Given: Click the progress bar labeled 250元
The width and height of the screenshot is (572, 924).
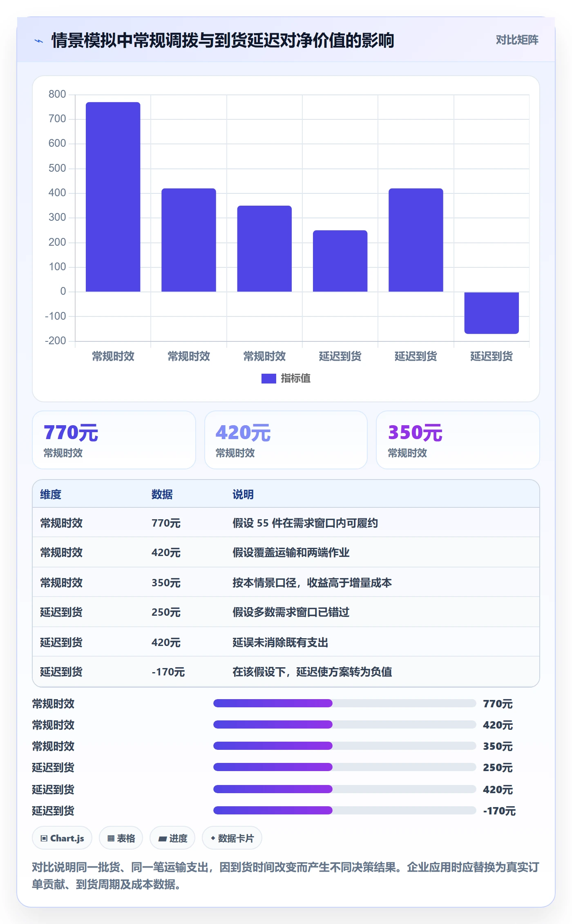Looking at the screenshot, I should [344, 767].
